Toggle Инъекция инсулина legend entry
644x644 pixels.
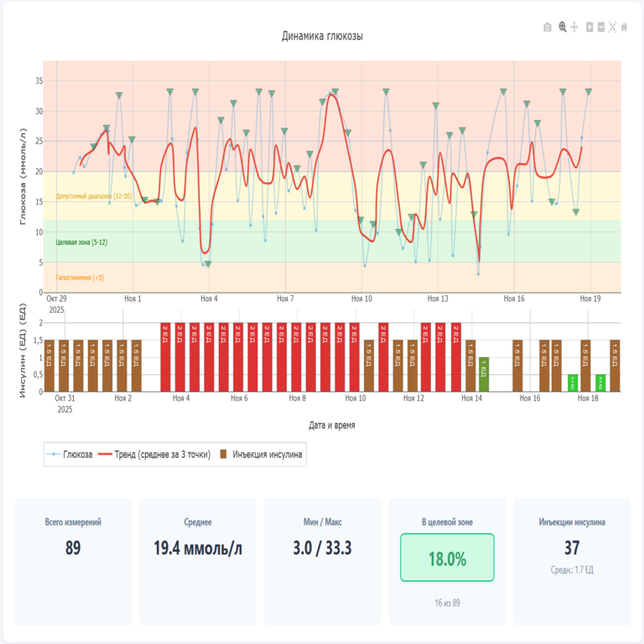click(262, 454)
